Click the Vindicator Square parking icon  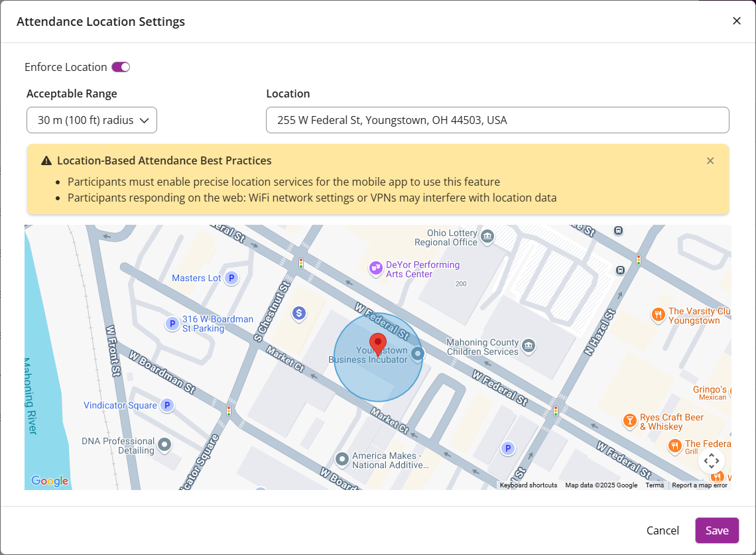pyautogui.click(x=167, y=405)
